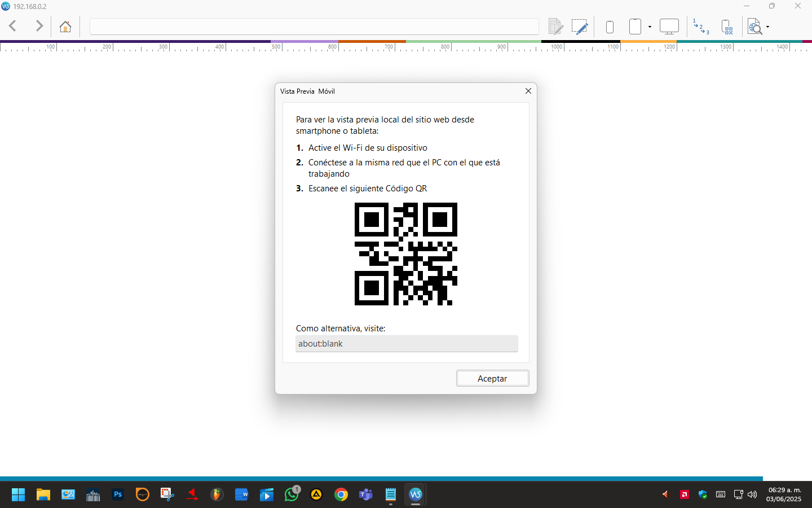Open Microsoft Teams from the taskbar
Viewport: 812px width, 508px height.
pyautogui.click(x=366, y=494)
